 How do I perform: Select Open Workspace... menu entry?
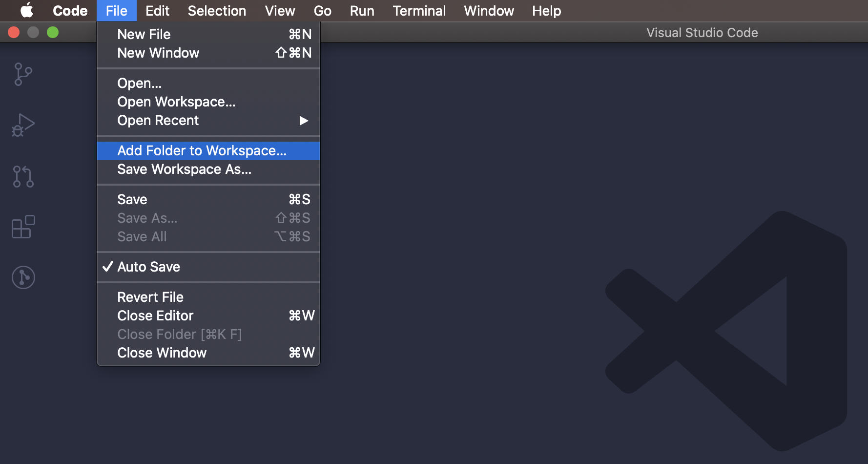208,102
